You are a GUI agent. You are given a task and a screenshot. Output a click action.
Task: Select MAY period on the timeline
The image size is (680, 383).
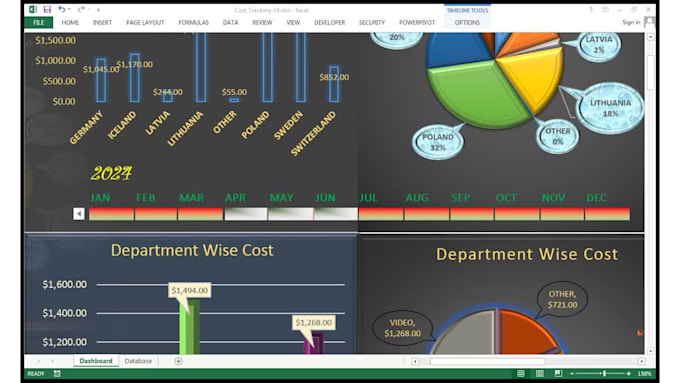291,214
